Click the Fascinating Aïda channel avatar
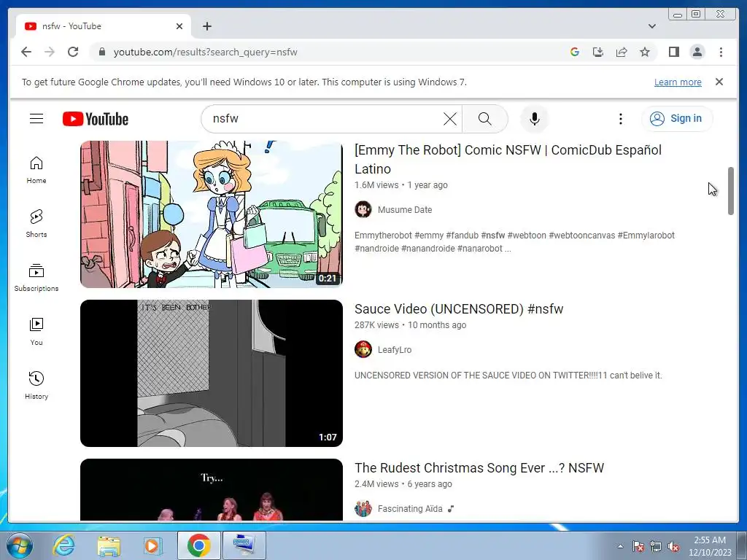Image resolution: width=747 pixels, height=560 pixels. click(363, 508)
